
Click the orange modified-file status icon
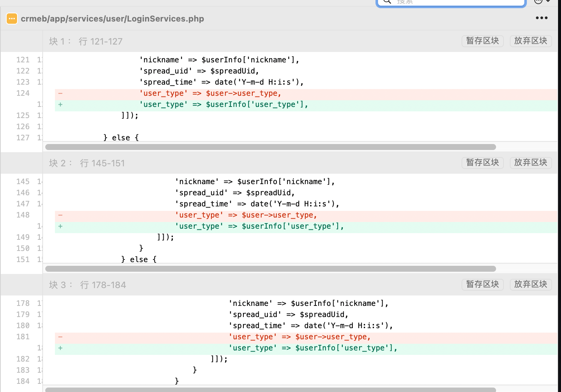(12, 19)
